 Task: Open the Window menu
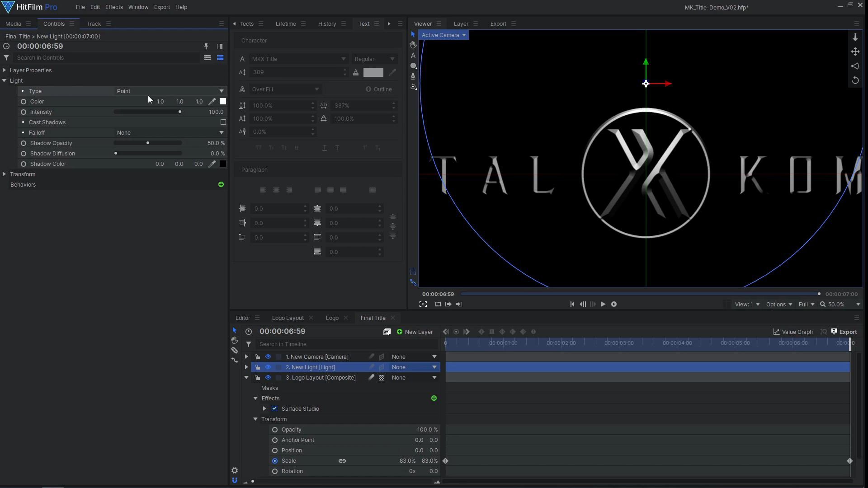138,7
